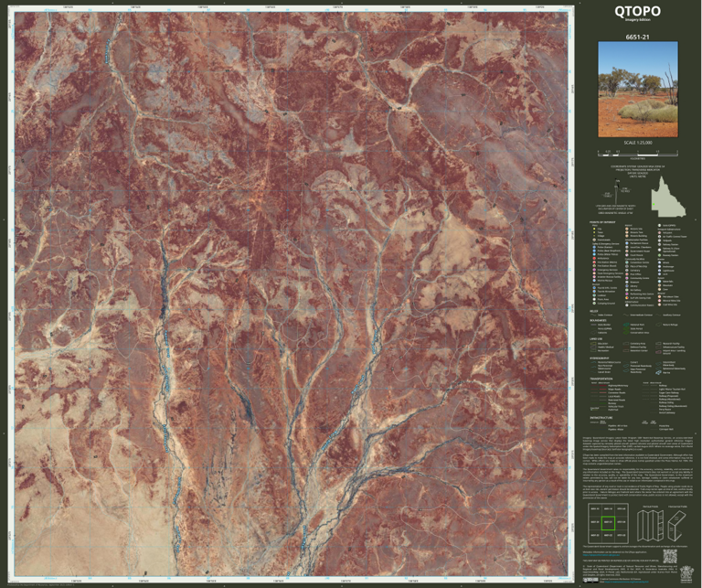Click the Queensland state locator map
702x588 pixels.
[668, 197]
